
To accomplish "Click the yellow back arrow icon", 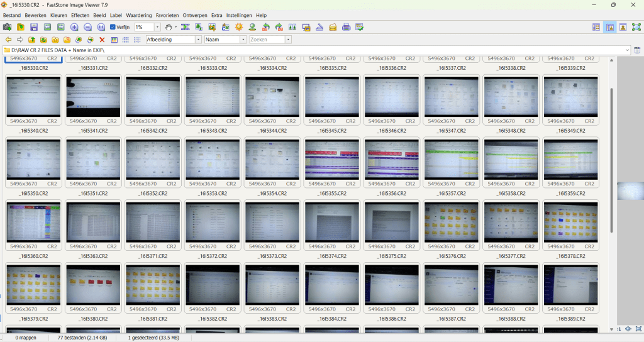I will point(8,40).
